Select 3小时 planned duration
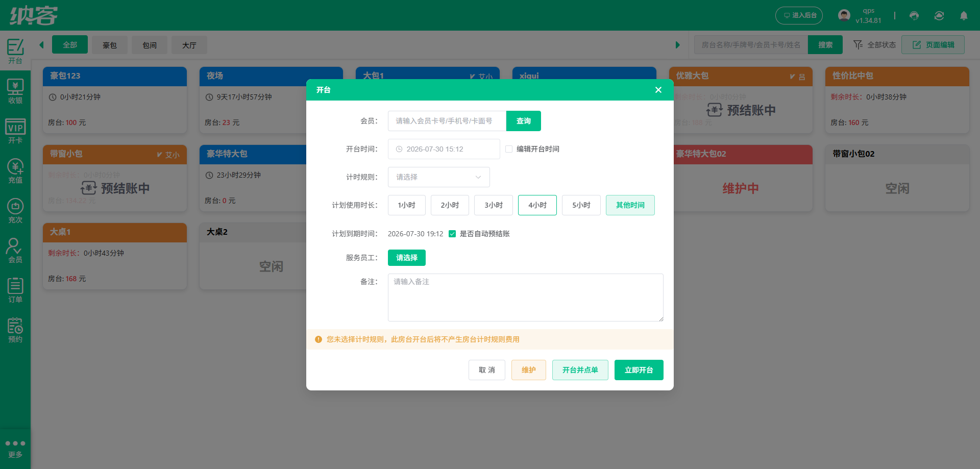This screenshot has height=469, width=980. point(494,205)
